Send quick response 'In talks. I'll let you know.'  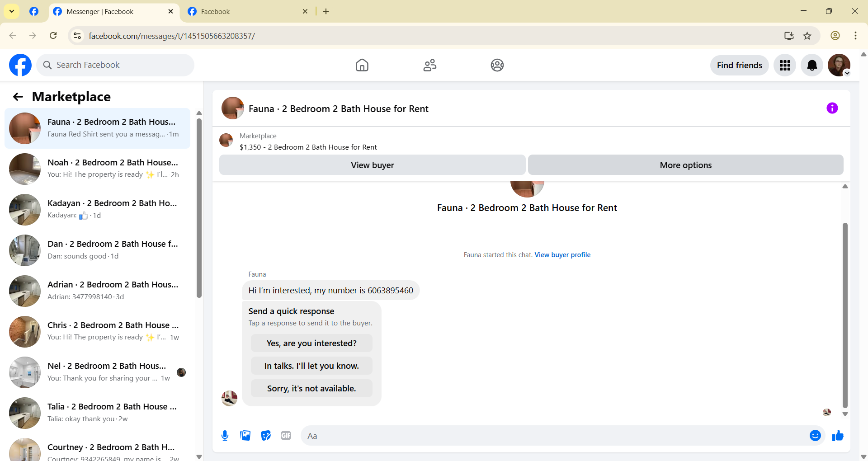[x=311, y=366]
